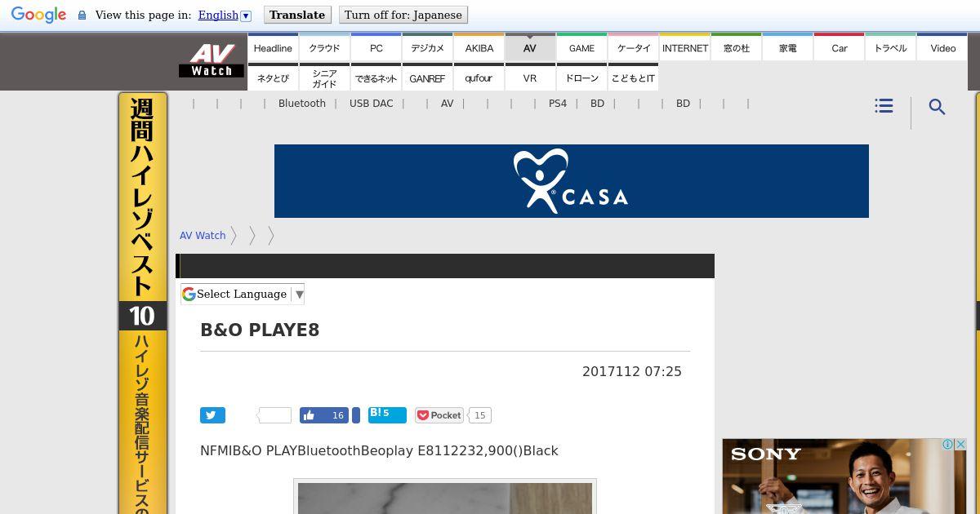Open the シニアガイド tab
This screenshot has width=980, height=514.
(x=324, y=78)
